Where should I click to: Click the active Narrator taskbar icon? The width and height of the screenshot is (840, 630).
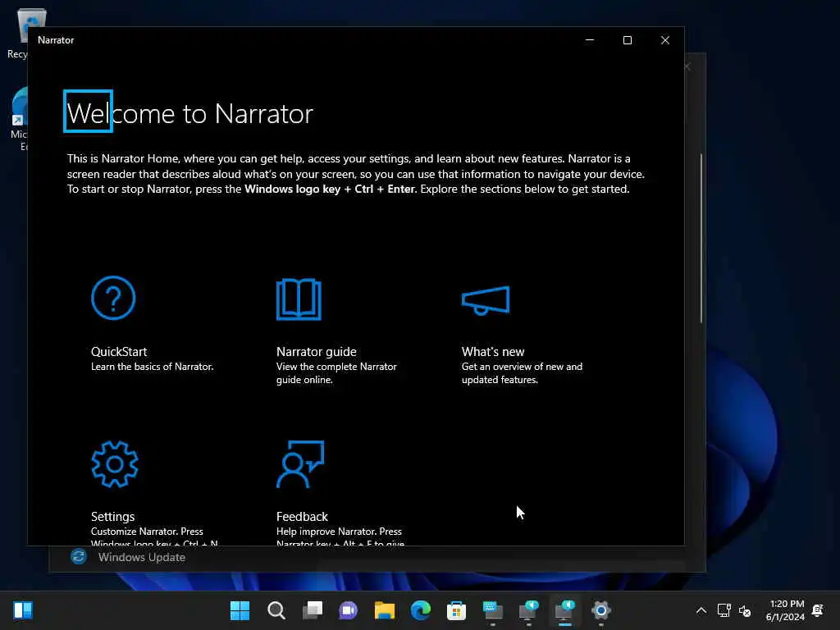[x=564, y=610]
